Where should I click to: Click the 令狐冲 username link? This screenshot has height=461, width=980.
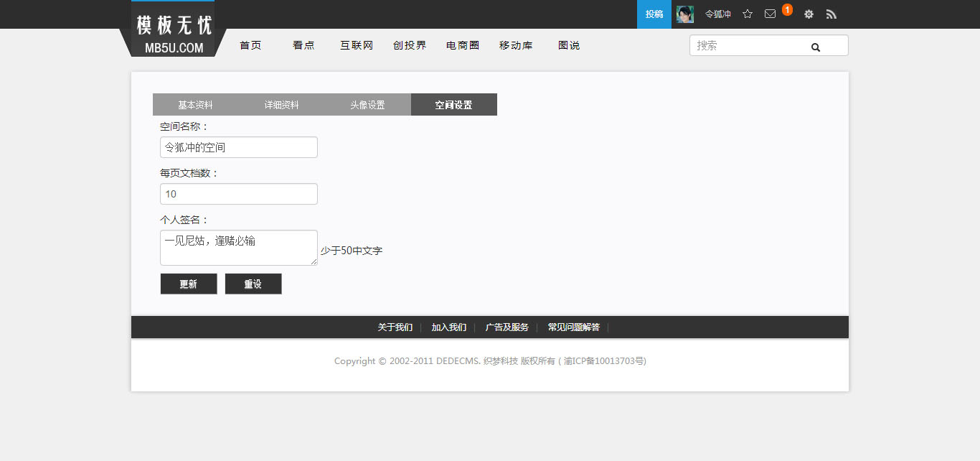(x=717, y=14)
